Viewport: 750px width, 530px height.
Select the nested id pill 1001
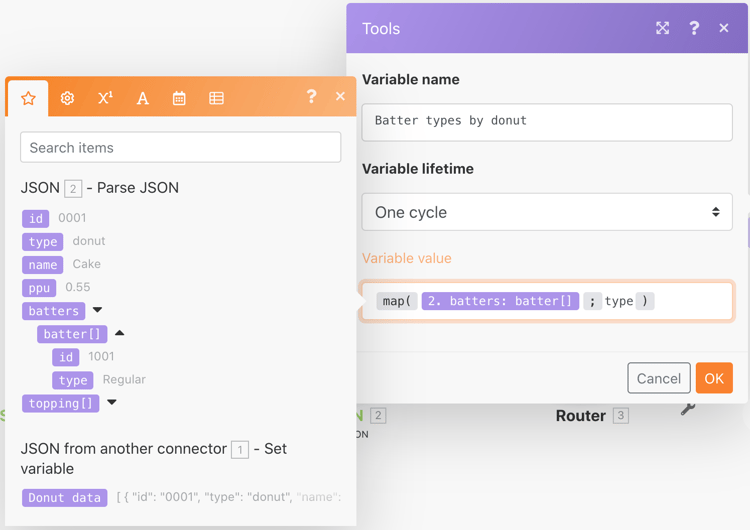[x=66, y=357]
